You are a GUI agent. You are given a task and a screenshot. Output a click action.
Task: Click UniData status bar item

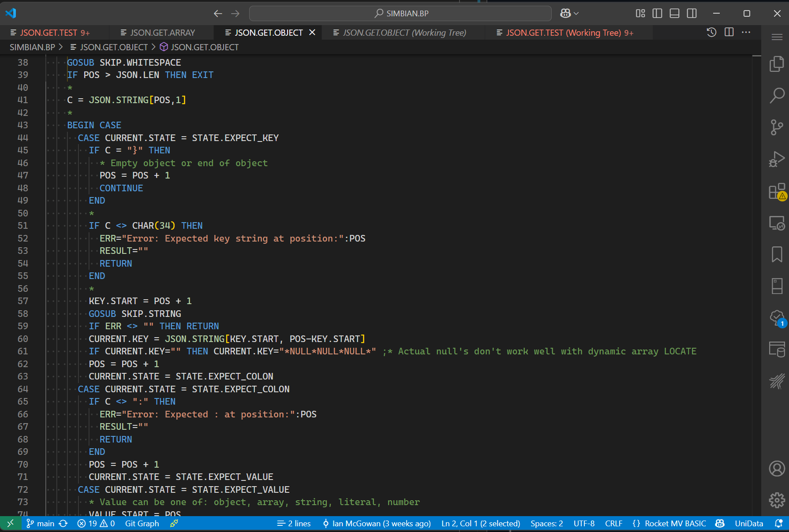[749, 523]
